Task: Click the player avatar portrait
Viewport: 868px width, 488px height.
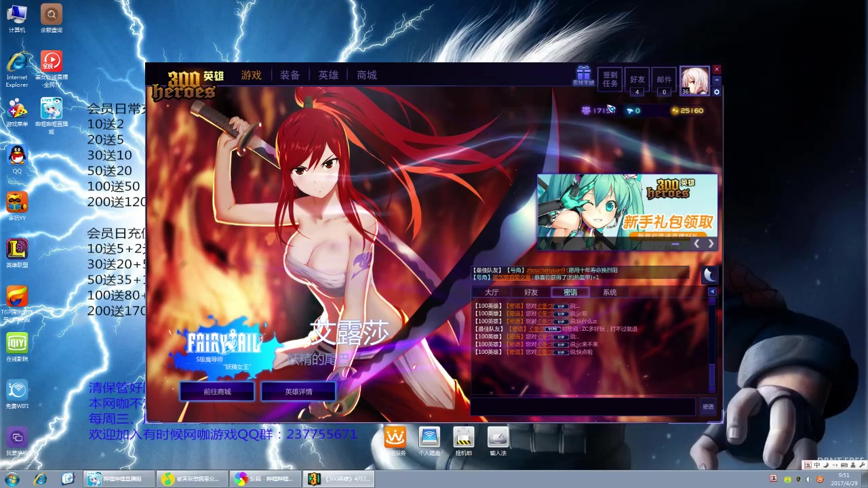Action: 695,81
